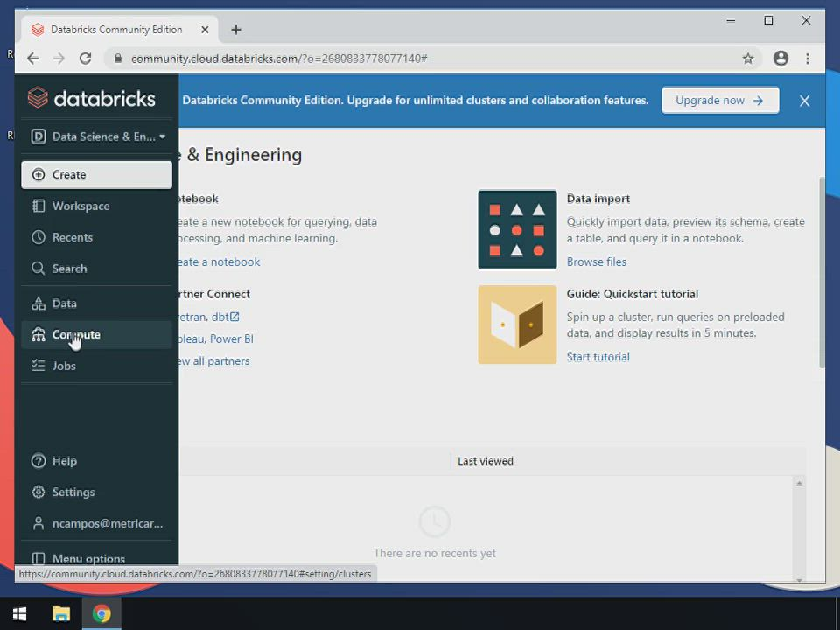Click the Quickstart tutorial guide image

517,325
